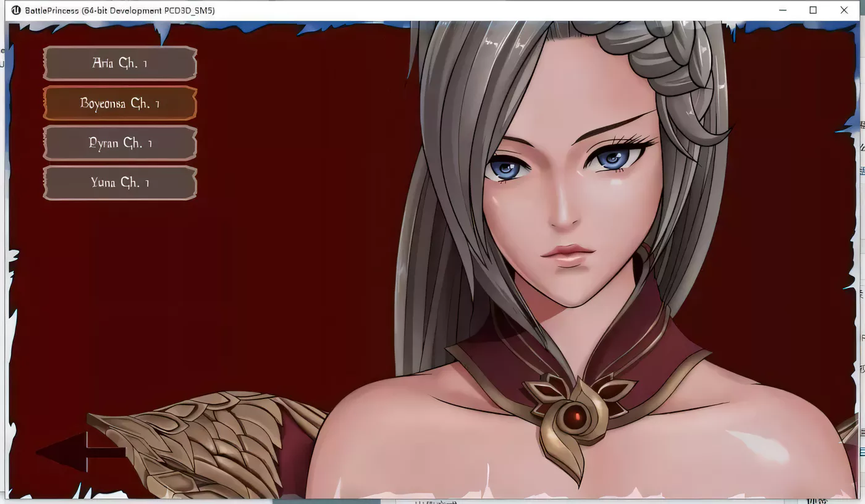The width and height of the screenshot is (865, 504).
Task: Click the character's left blue eye
Action: click(x=507, y=168)
